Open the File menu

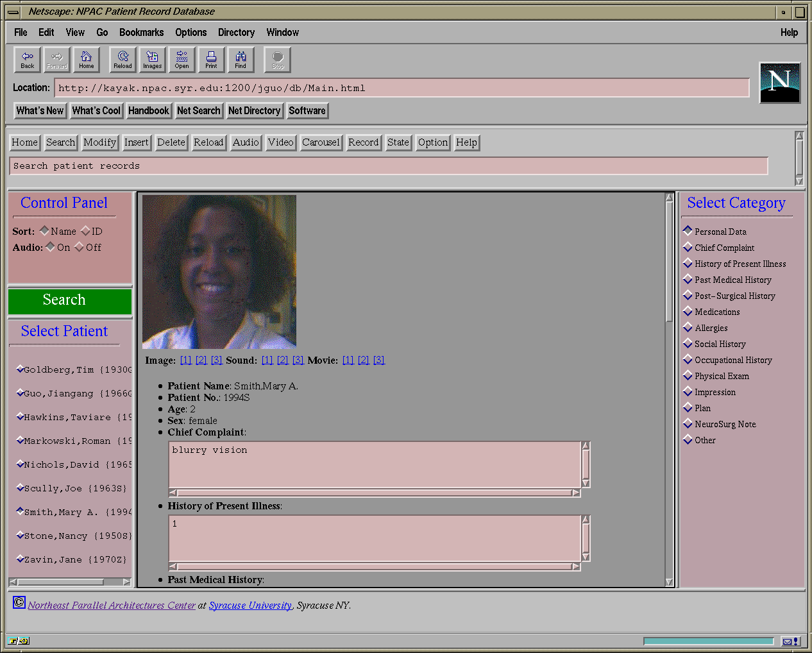point(21,32)
